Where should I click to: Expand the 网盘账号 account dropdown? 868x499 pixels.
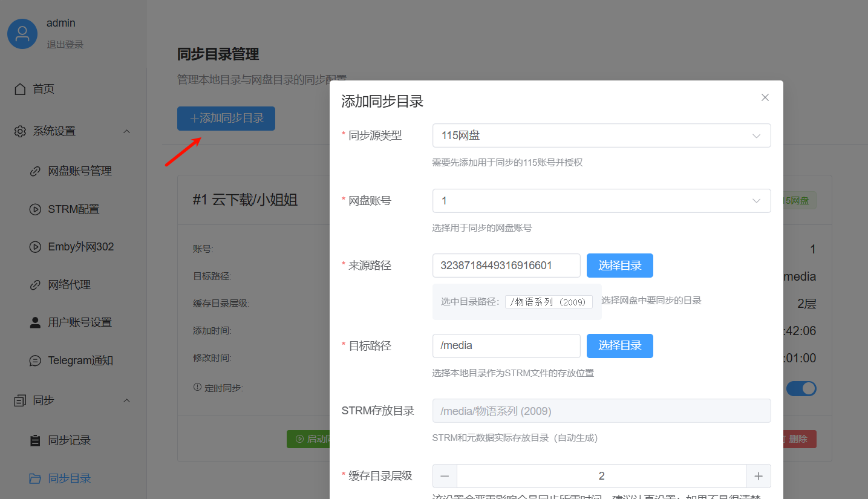click(756, 200)
